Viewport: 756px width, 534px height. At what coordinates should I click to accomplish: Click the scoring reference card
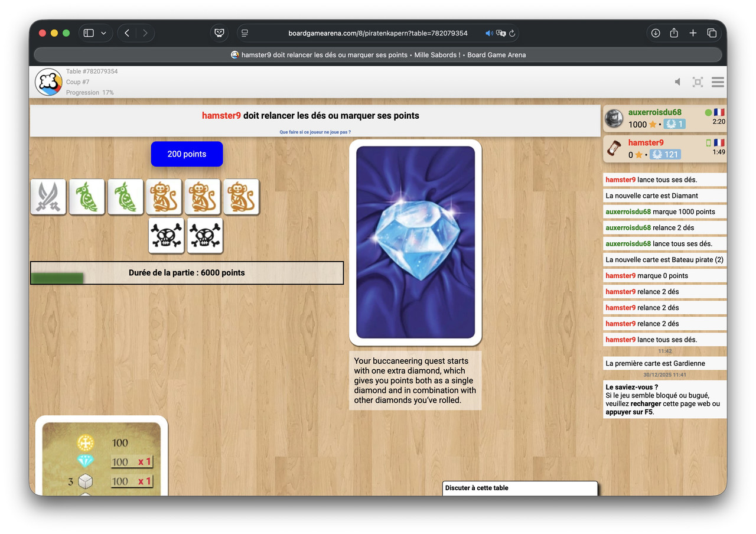click(x=102, y=456)
